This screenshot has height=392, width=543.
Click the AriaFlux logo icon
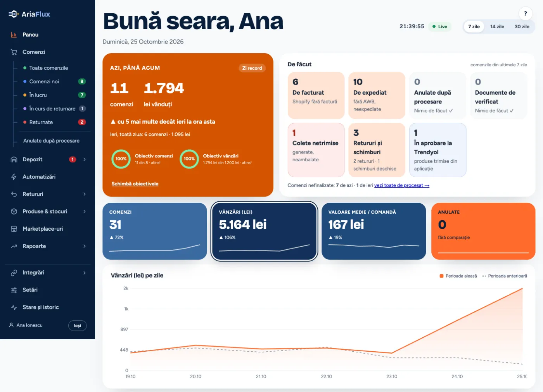coord(14,14)
